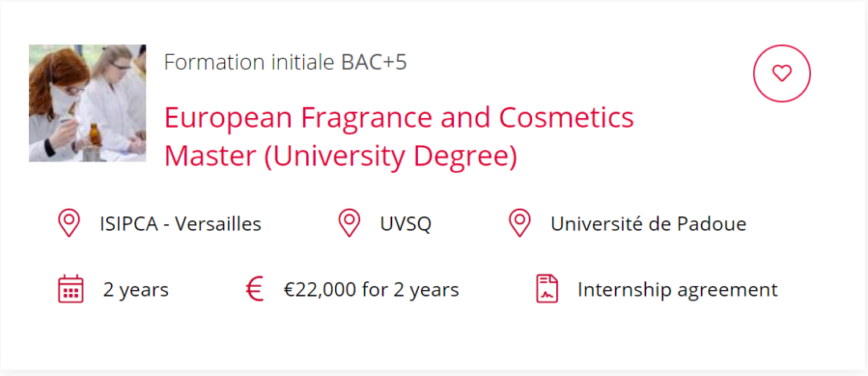This screenshot has height=376, width=868.
Task: Select the 'Formation initiale' label
Action: click(249, 62)
